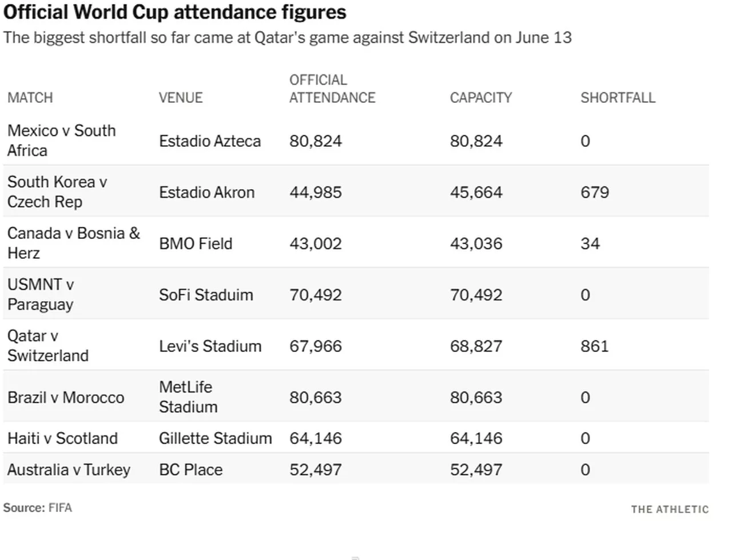This screenshot has width=732, height=560.
Task: Click the MATCH column header
Action: pos(30,98)
